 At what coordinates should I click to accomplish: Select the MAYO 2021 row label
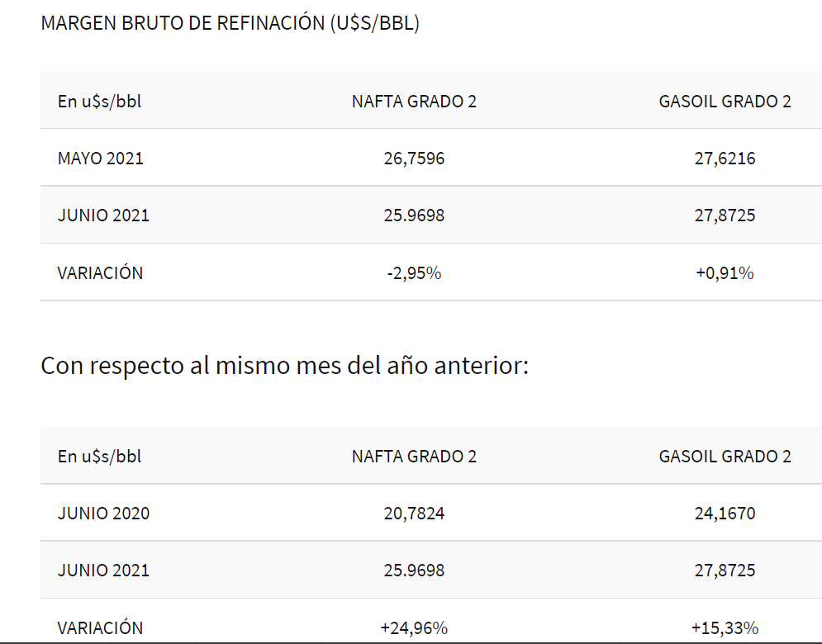pyautogui.click(x=100, y=158)
